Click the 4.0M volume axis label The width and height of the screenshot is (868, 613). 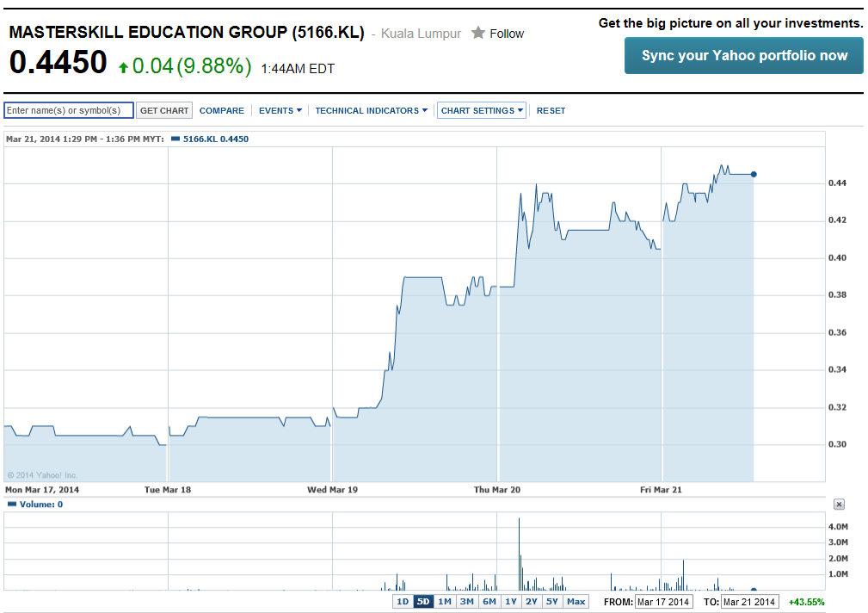click(838, 527)
